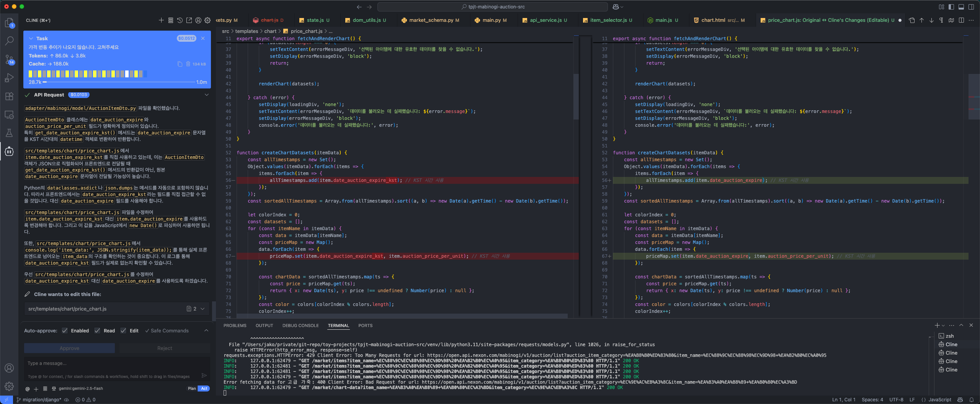Toggle bottom panel visibility

(961, 7)
